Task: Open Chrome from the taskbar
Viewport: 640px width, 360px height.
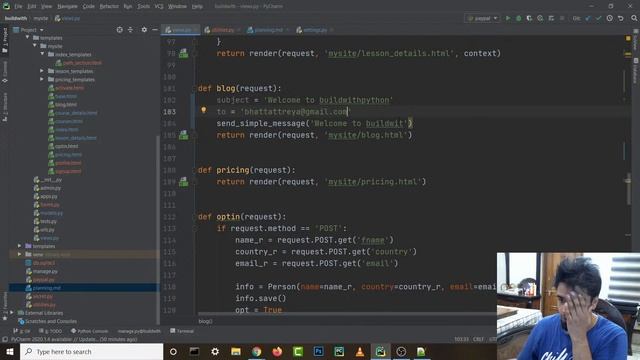Action: [256, 351]
